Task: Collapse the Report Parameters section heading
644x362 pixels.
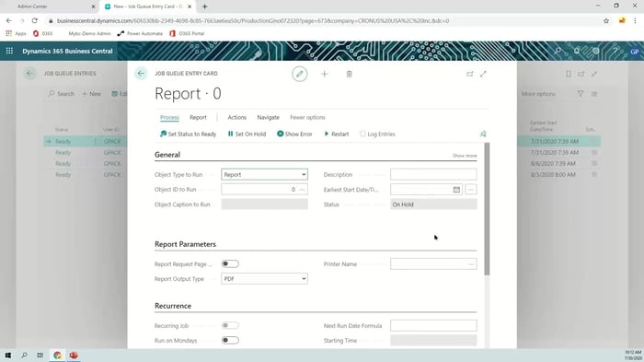Action: click(x=185, y=244)
